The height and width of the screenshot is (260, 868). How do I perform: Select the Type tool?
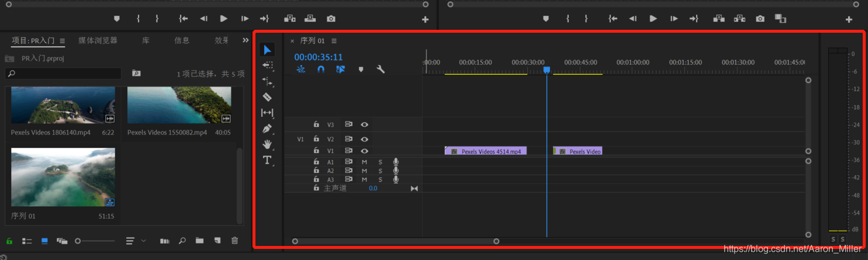(267, 160)
